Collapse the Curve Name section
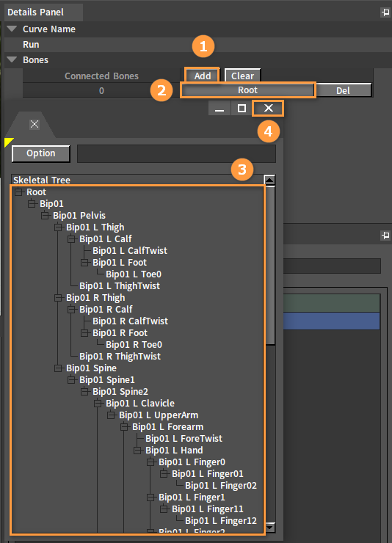 coord(12,29)
